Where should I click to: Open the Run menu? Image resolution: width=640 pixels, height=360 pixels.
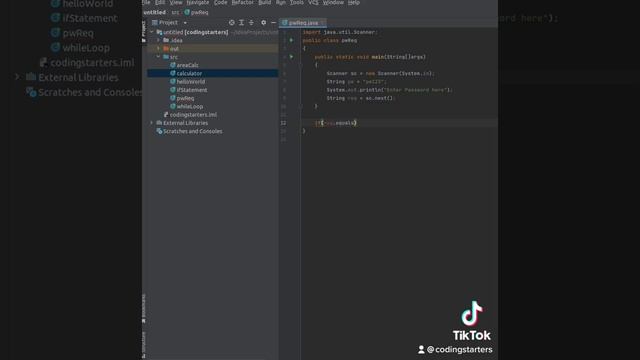[x=281, y=2]
